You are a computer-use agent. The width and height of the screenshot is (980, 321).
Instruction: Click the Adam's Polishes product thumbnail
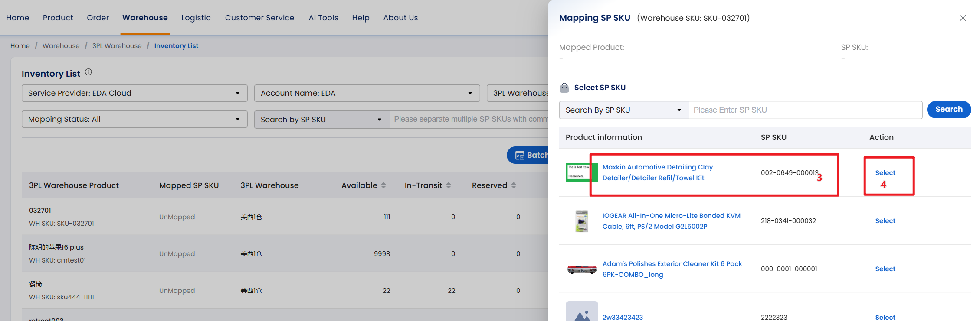click(x=582, y=269)
